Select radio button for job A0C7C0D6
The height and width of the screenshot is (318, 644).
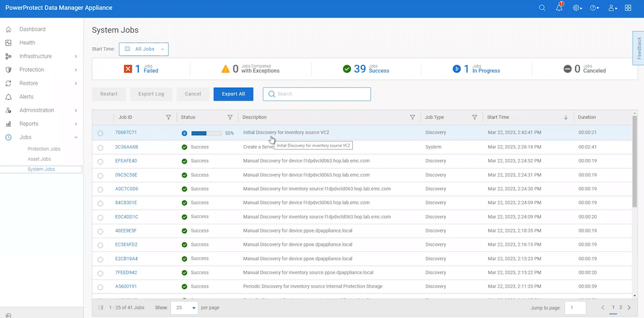pyautogui.click(x=100, y=190)
